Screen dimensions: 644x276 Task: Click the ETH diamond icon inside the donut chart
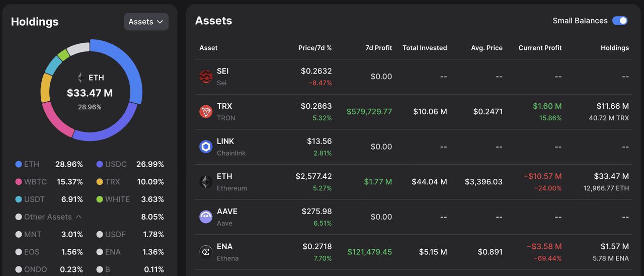pos(80,78)
